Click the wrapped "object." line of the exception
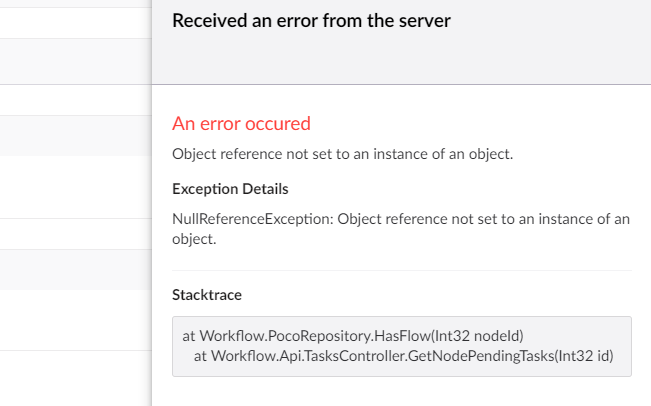The height and width of the screenshot is (406, 651). click(194, 239)
